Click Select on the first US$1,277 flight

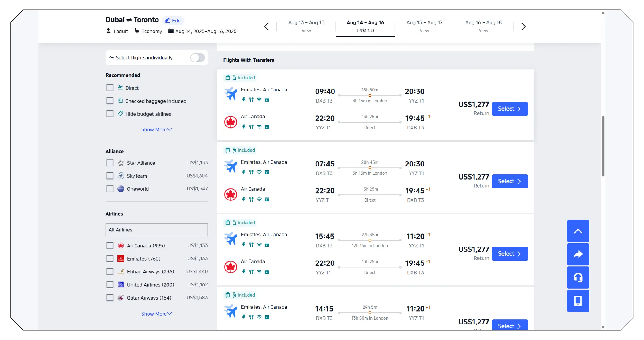pos(510,109)
